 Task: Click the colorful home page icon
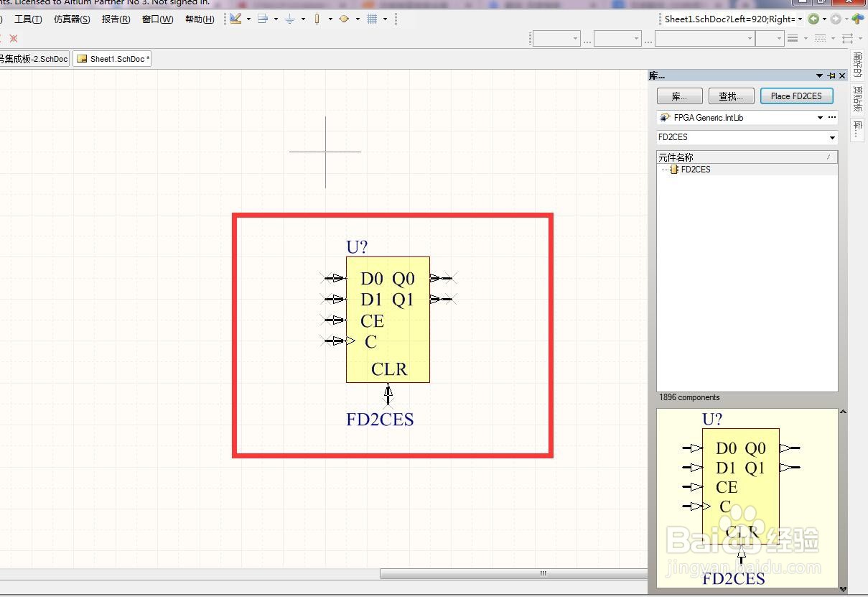pos(858,19)
